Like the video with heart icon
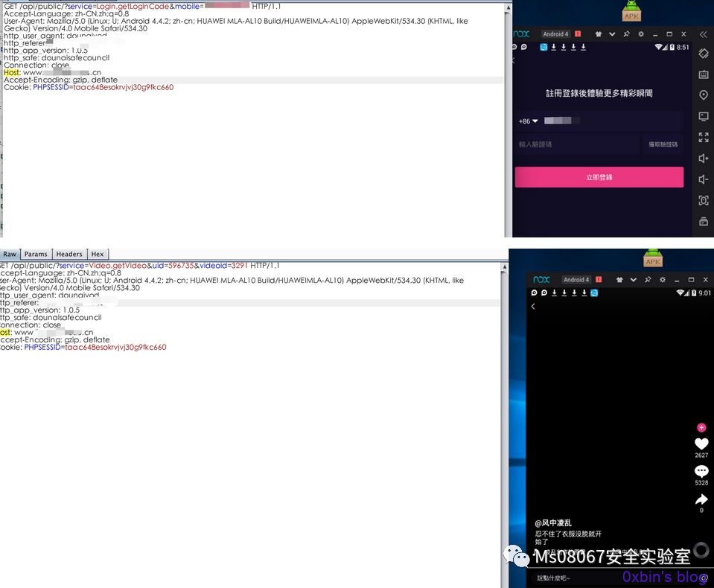The width and height of the screenshot is (714, 588). (x=701, y=444)
